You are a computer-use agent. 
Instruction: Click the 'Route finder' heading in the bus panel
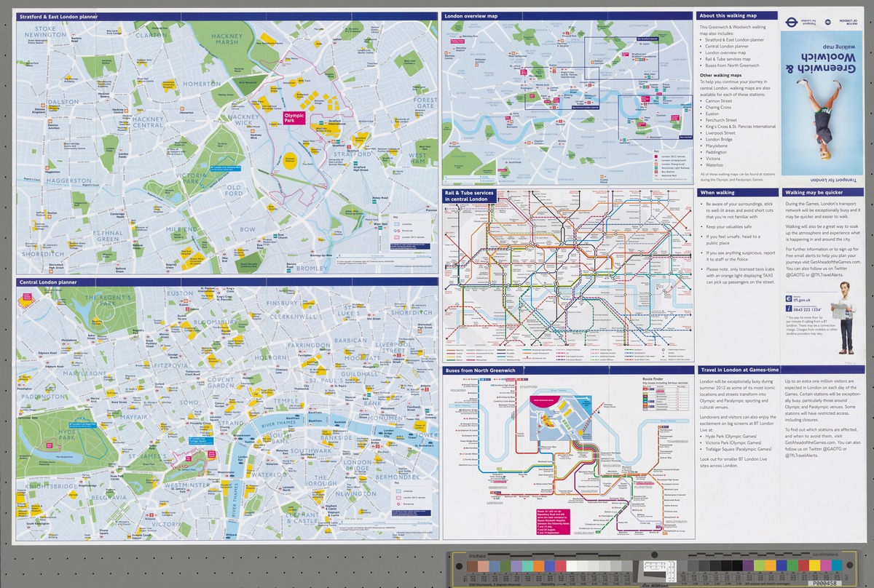[x=653, y=378]
